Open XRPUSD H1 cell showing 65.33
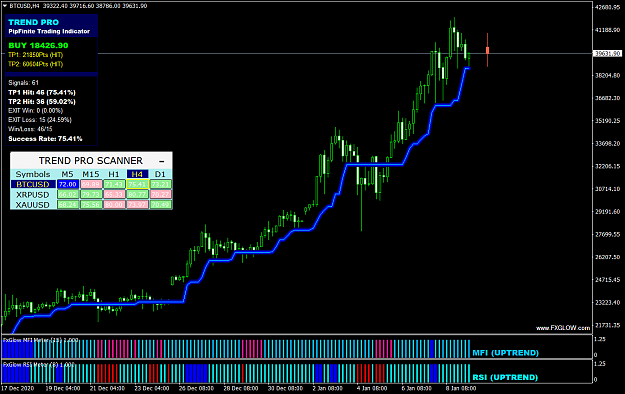This screenshot has width=625, height=394. pos(114,195)
